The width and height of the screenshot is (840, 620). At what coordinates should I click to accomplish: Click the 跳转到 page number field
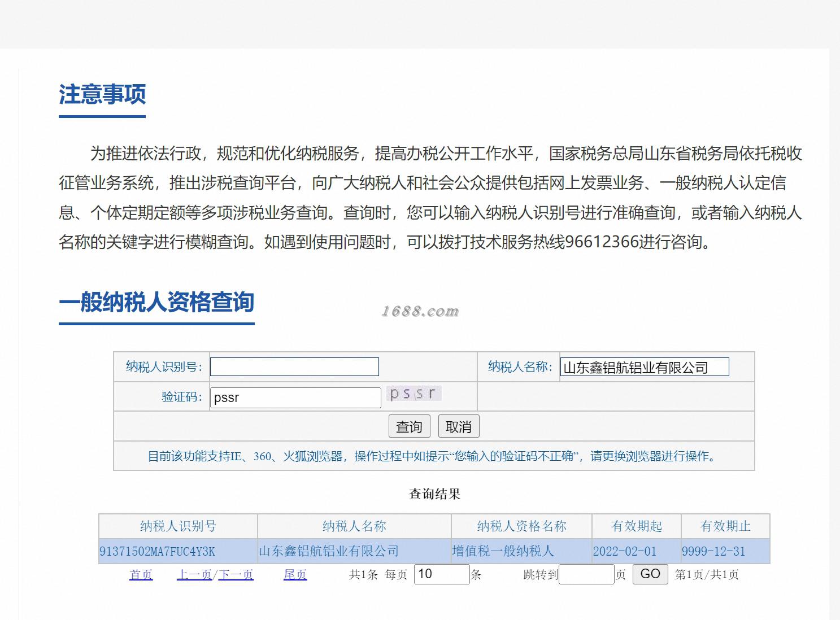coord(586,574)
